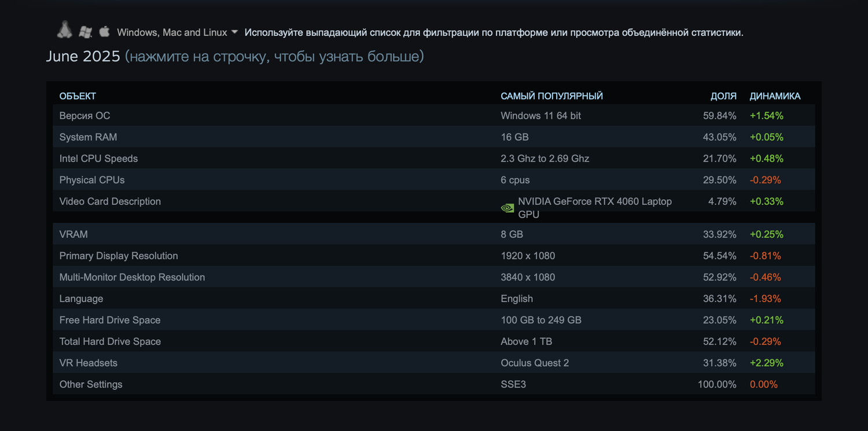Click the Windows logo icon

86,32
